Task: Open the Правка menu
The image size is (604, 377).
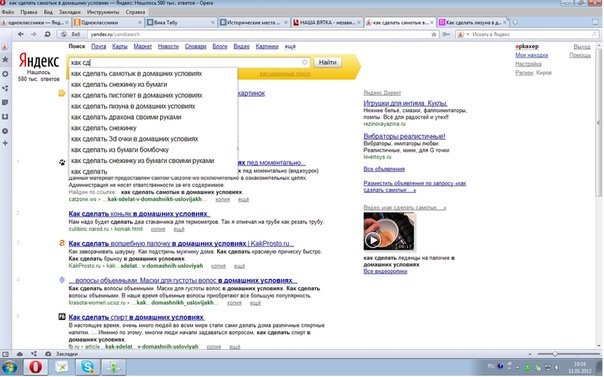Action: tap(29, 12)
